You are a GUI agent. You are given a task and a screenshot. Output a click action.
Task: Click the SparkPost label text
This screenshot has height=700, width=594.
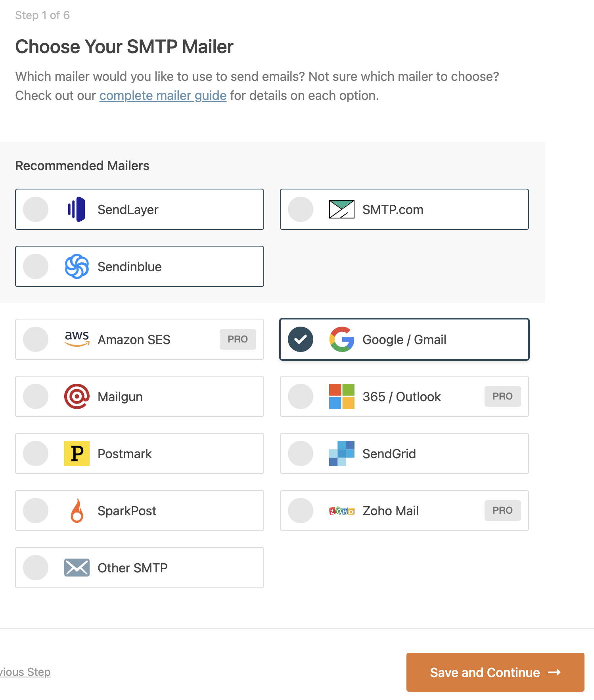pos(127,511)
